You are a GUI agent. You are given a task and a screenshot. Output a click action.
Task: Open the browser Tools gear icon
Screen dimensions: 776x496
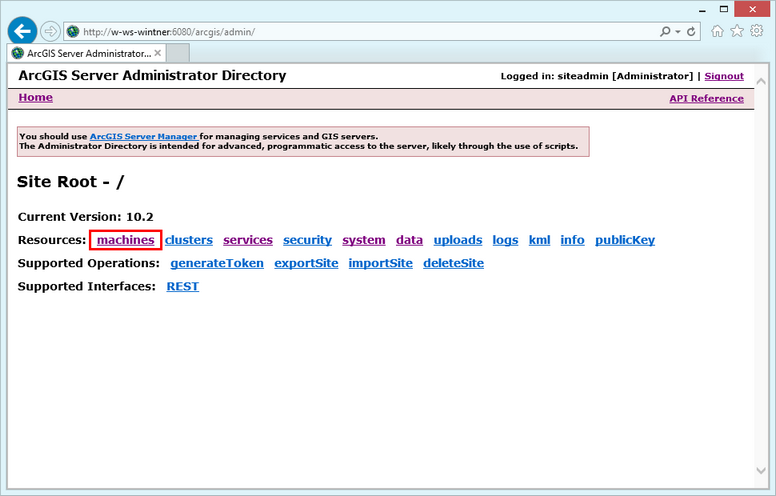coord(757,31)
